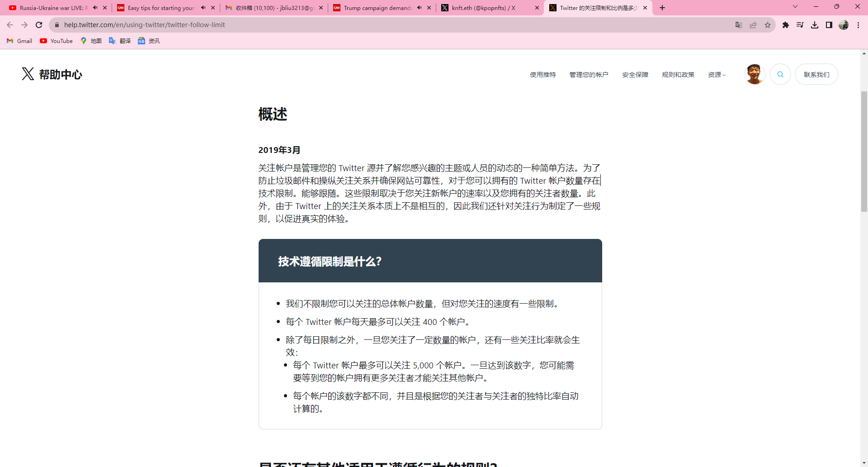Image resolution: width=868 pixels, height=467 pixels.
Task: Open the tab search dropdown chevron
Action: pos(795,7)
